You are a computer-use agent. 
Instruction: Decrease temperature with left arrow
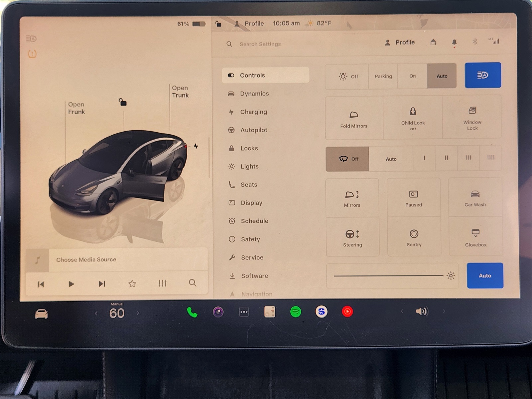pos(96,313)
